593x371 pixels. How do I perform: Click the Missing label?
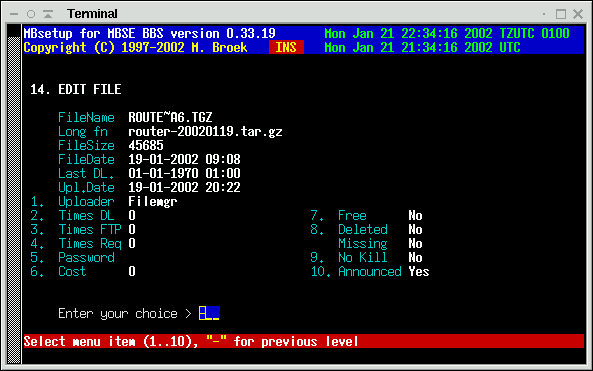point(363,244)
